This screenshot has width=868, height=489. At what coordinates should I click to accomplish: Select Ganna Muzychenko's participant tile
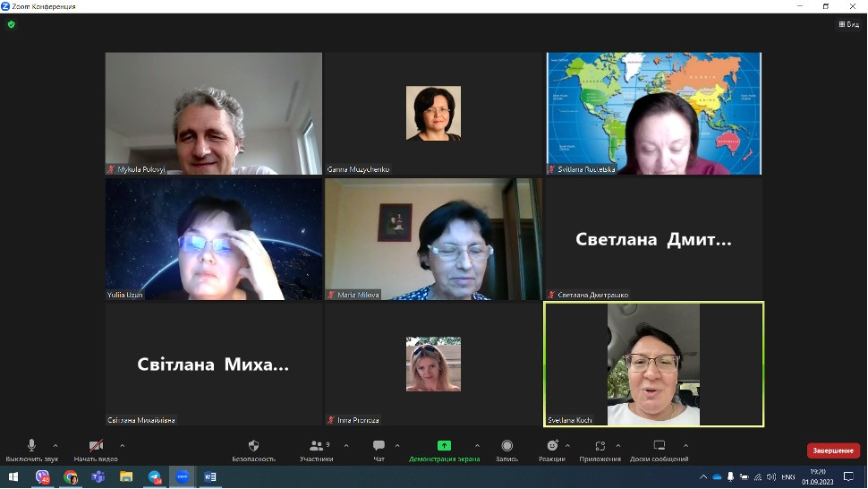tap(433, 114)
